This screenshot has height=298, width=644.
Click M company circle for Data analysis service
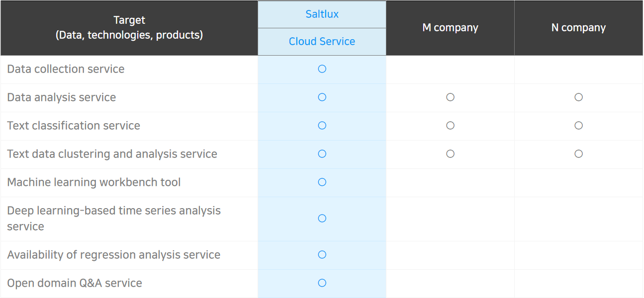click(x=450, y=97)
